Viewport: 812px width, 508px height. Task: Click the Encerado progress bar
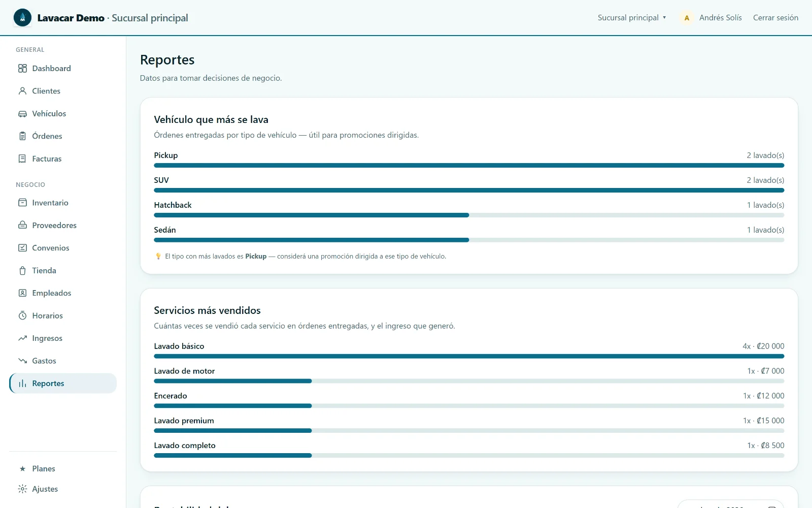[469, 406]
